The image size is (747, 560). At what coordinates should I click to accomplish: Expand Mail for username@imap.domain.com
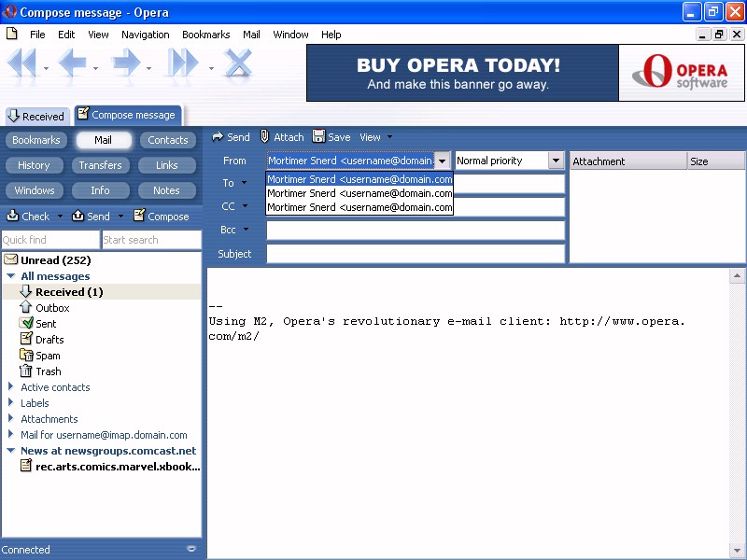[10, 434]
